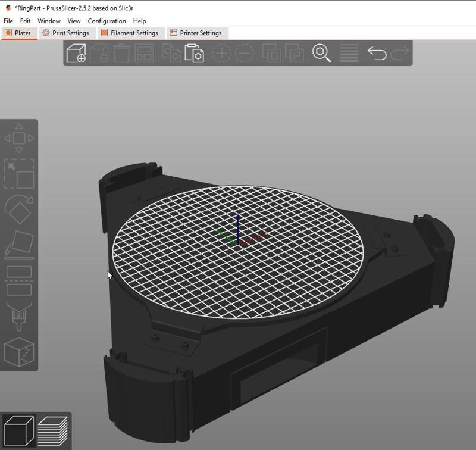
Task: Open the Search magnifier tool
Action: click(x=322, y=54)
